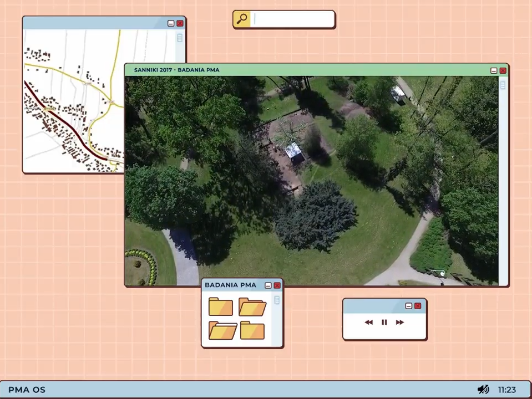
Task: Pause playback in the media player
Action: click(384, 322)
